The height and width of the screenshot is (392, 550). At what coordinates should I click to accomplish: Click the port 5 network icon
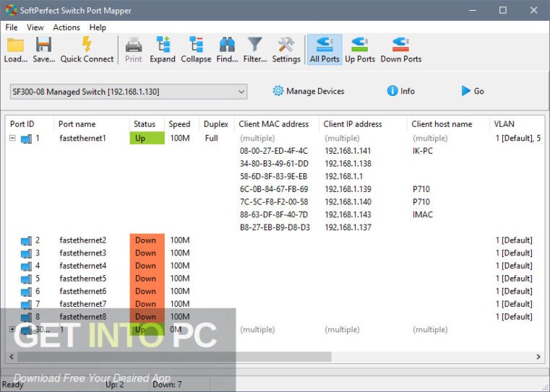point(26,279)
